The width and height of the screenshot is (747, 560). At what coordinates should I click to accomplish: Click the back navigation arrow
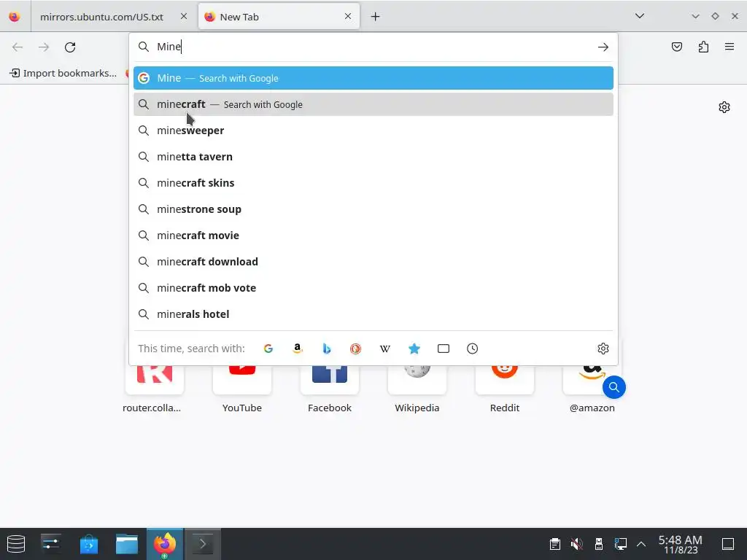18,47
